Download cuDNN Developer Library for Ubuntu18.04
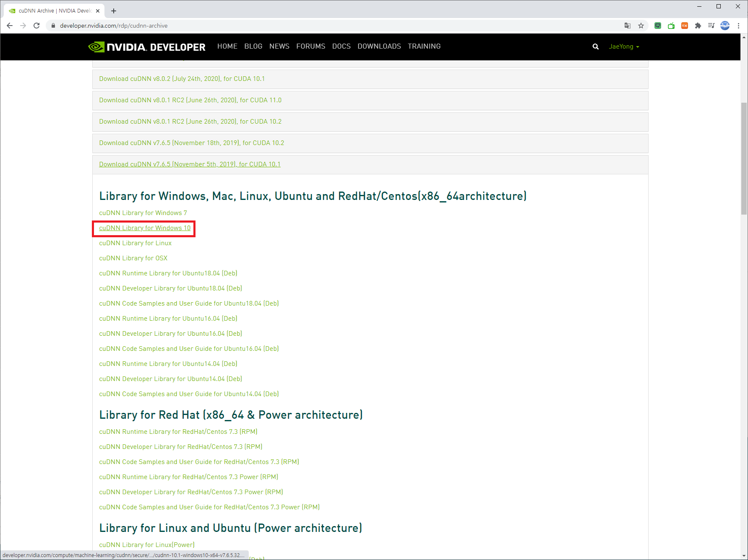 point(171,288)
